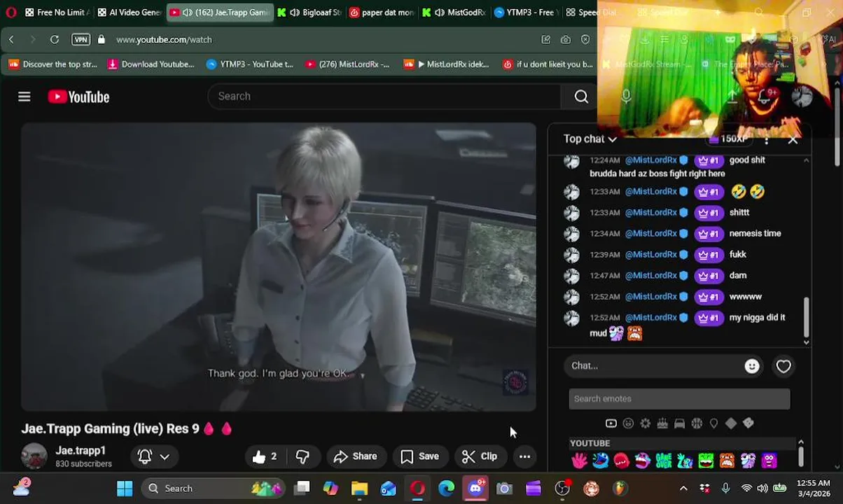Image resolution: width=843 pixels, height=504 pixels.
Task: Open the more actions ellipsis under video
Action: [x=524, y=456]
